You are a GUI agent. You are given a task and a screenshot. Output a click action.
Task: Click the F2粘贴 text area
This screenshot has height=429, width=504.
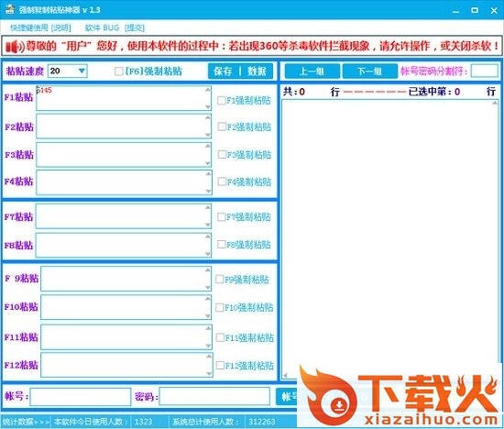(124, 126)
